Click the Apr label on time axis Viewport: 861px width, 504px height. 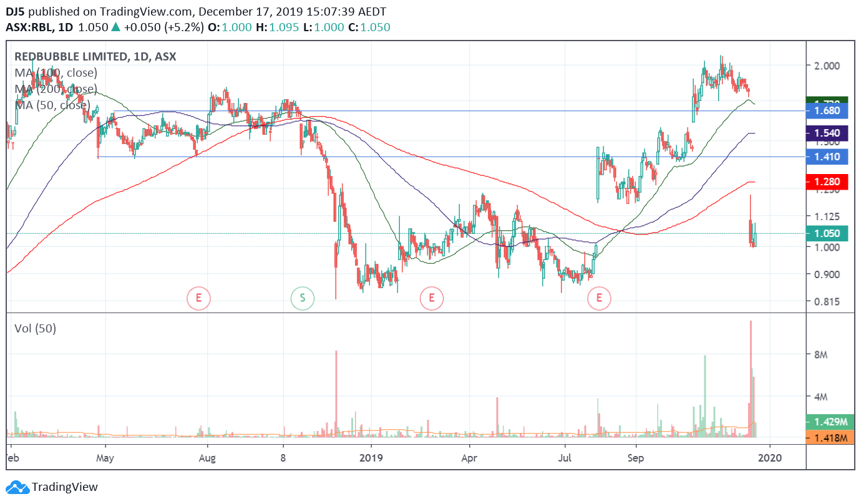tap(469, 458)
